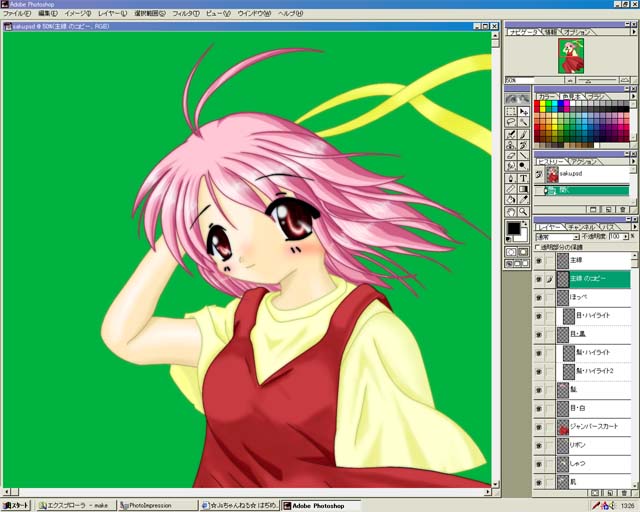The width and height of the screenshot is (640, 512).
Task: Switch to the チャンネル tab
Action: 581,227
